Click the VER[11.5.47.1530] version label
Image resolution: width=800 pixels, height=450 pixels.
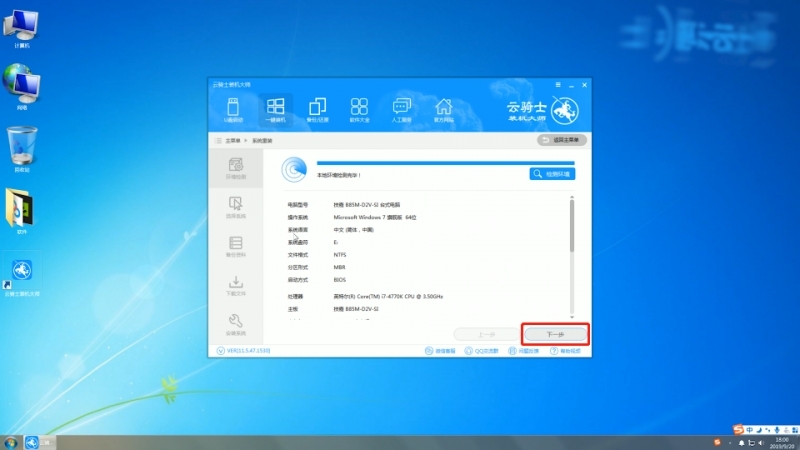point(244,351)
